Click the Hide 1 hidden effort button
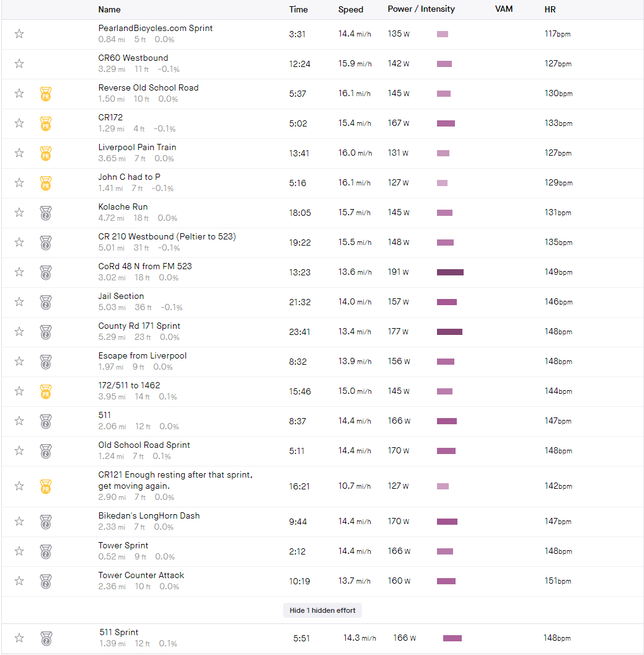 322,610
